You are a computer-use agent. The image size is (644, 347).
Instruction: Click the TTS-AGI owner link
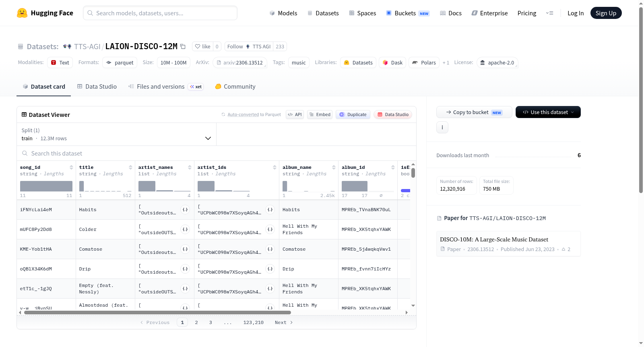pyautogui.click(x=87, y=46)
